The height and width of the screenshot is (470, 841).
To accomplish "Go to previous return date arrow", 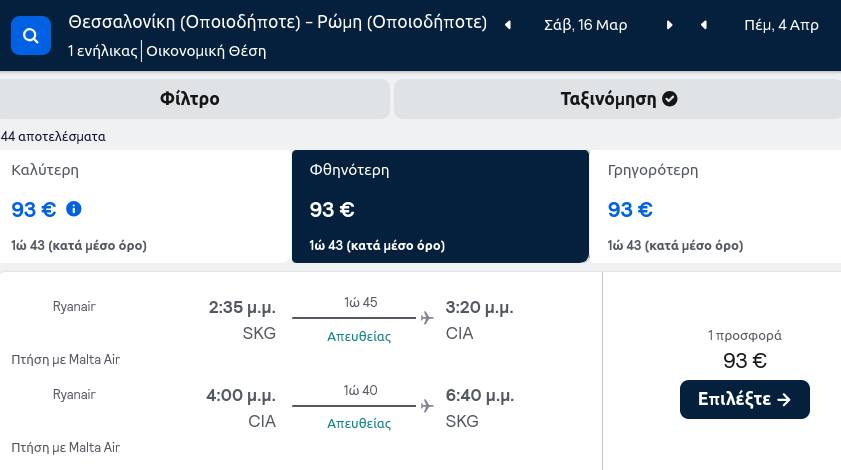I will [704, 25].
